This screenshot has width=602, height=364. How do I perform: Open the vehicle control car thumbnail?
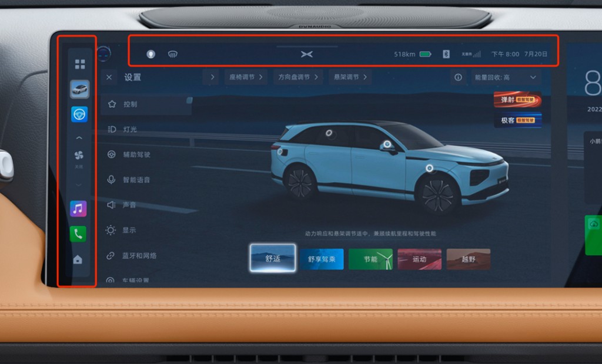coord(80,89)
